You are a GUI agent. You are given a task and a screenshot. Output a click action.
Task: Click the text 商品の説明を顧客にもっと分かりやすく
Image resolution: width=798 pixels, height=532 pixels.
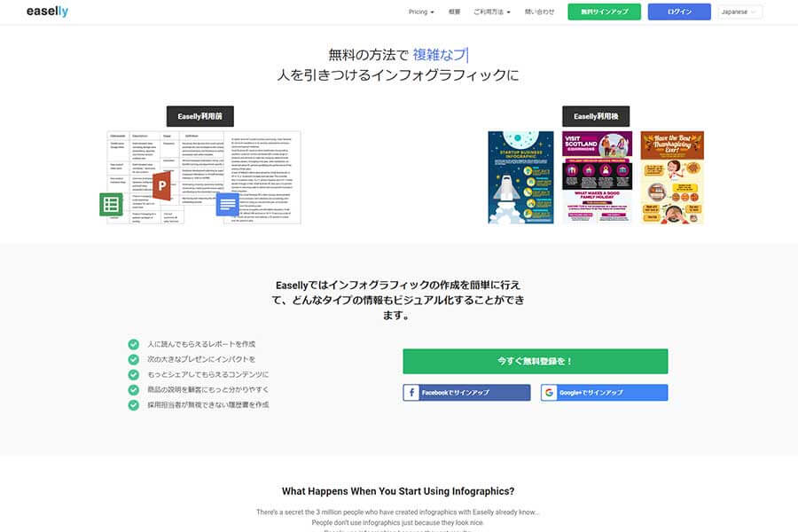coord(208,390)
